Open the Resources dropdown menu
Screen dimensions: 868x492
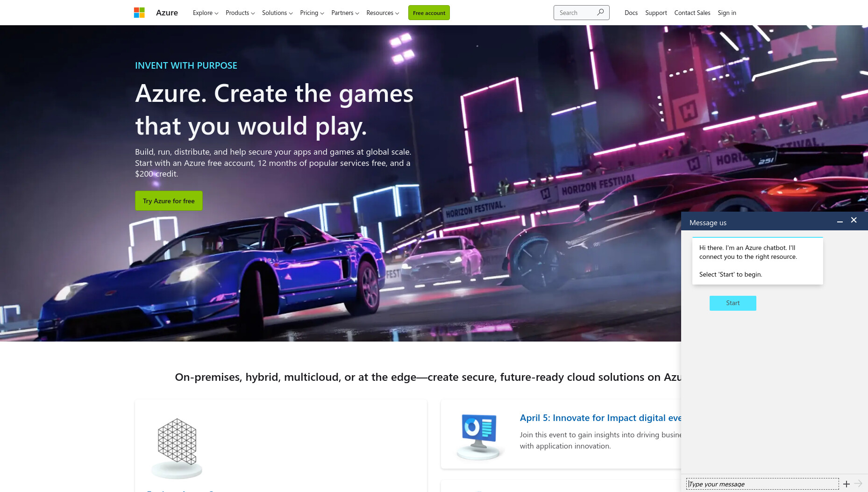coord(383,13)
